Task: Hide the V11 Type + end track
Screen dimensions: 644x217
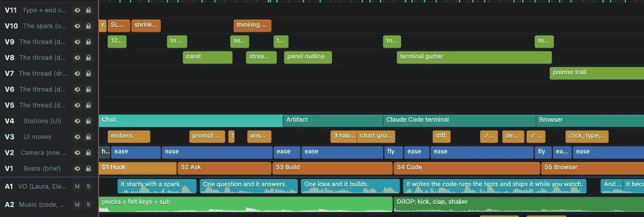Action: [x=77, y=11]
